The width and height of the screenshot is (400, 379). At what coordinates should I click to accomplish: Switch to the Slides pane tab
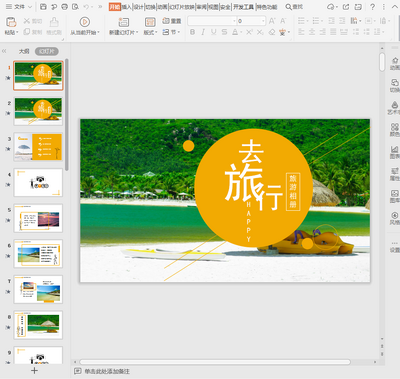pos(47,51)
